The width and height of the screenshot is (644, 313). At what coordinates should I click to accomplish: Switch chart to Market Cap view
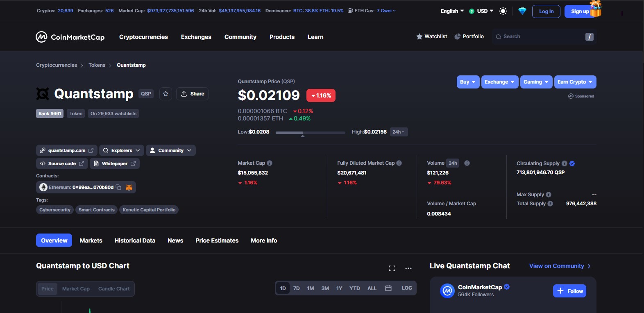coord(76,289)
